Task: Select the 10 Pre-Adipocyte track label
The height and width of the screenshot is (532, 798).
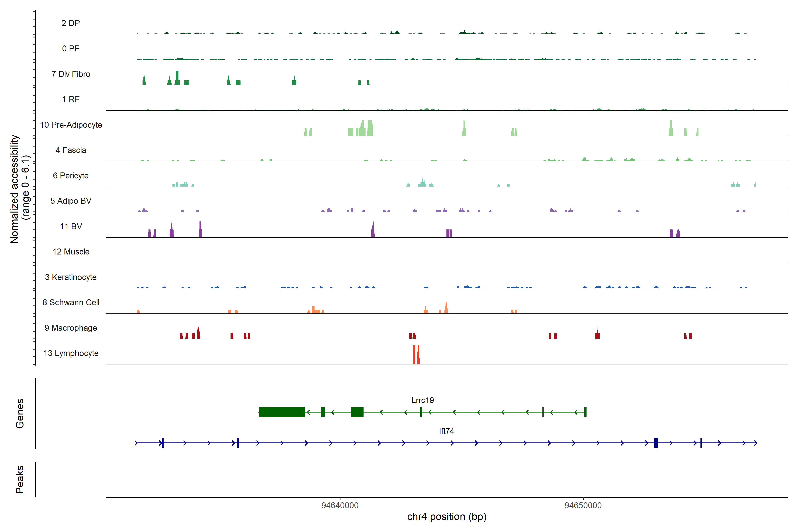Action: coord(71,125)
